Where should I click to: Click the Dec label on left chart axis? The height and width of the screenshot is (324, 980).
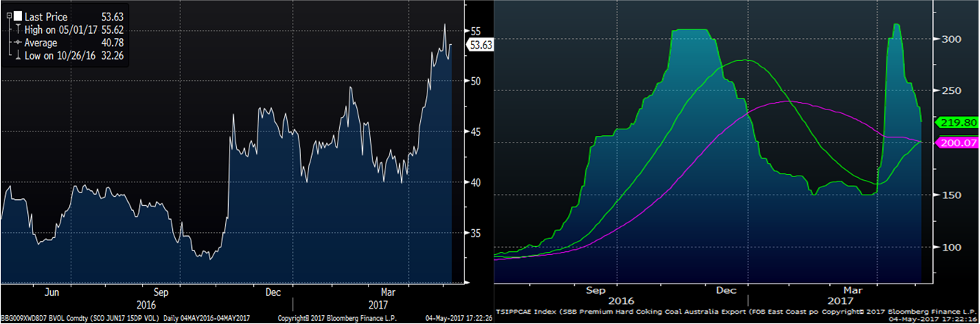[x=274, y=292]
